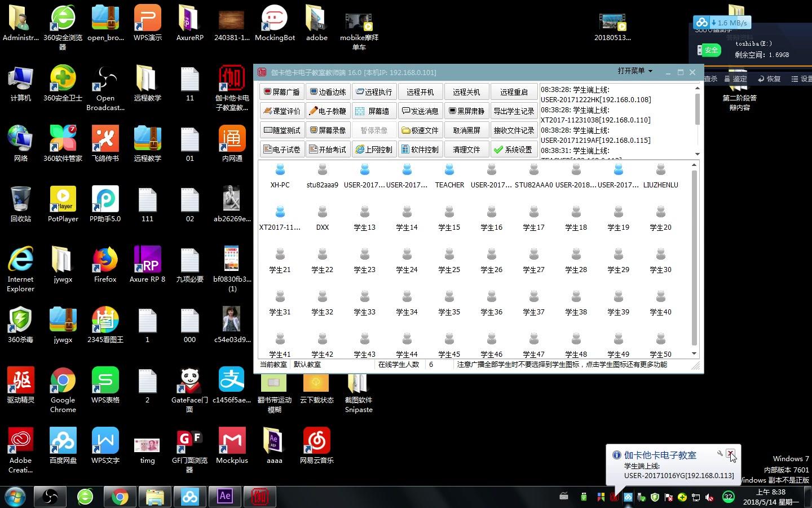This screenshot has height=508, width=812.
Task: Click 开始考试 to start the exam
Action: pyautogui.click(x=328, y=150)
